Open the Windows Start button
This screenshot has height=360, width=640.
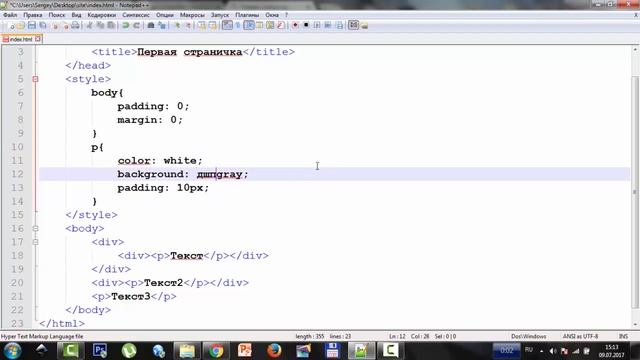(x=12, y=351)
